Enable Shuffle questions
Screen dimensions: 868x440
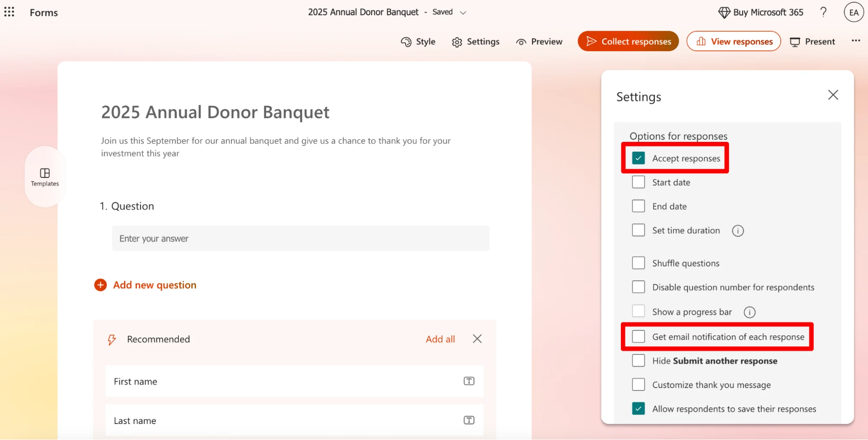point(638,263)
